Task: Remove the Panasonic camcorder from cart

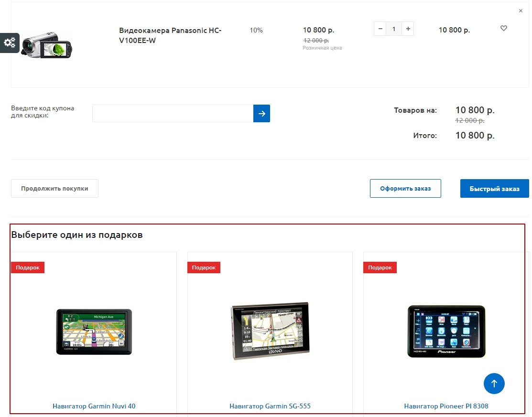Action: coord(521,11)
